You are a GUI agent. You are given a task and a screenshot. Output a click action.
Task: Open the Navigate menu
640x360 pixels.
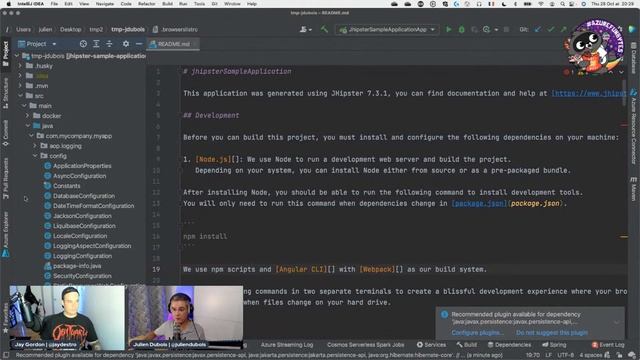(104, 4)
